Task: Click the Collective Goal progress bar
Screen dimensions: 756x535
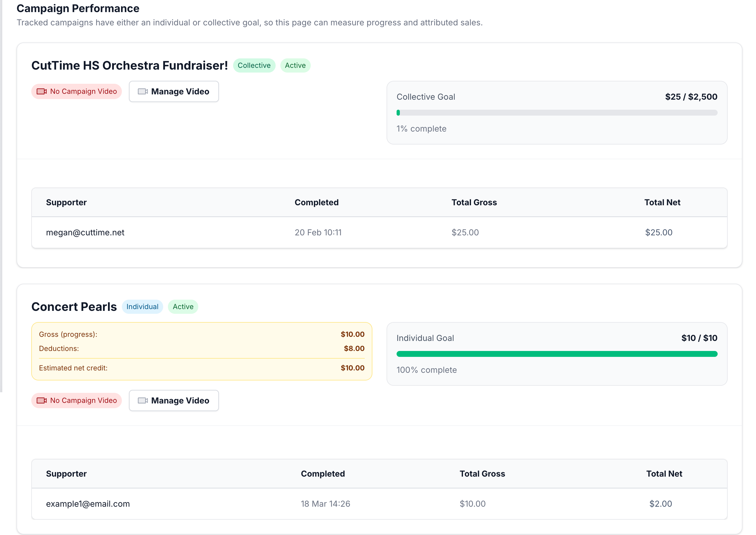Action: click(x=557, y=113)
